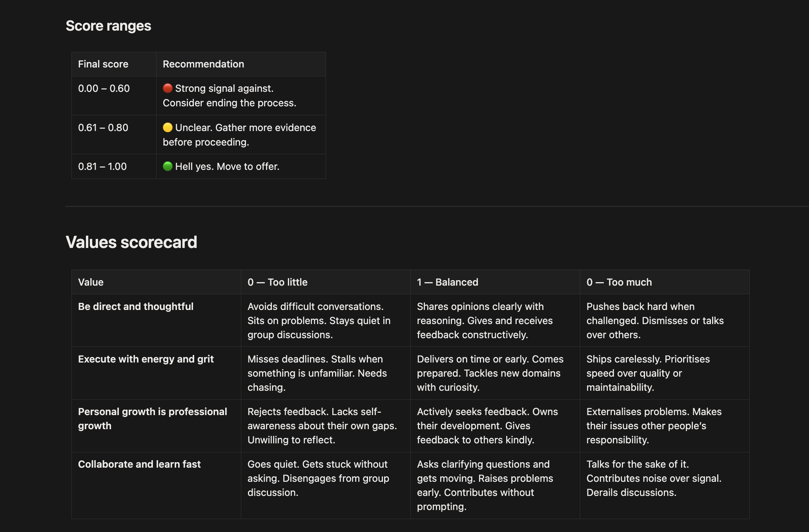This screenshot has height=532, width=809.
Task: Select the '0 — Too little' column header
Action: (277, 282)
